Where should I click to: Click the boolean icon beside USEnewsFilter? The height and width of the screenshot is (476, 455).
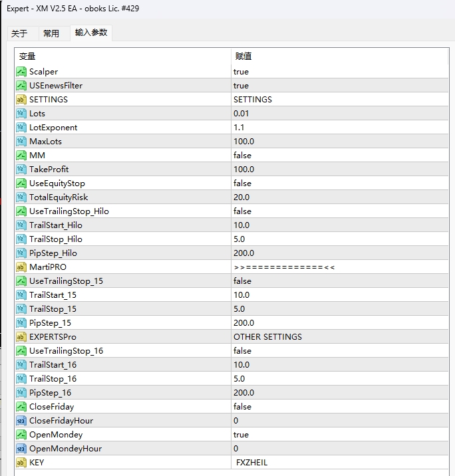21,86
